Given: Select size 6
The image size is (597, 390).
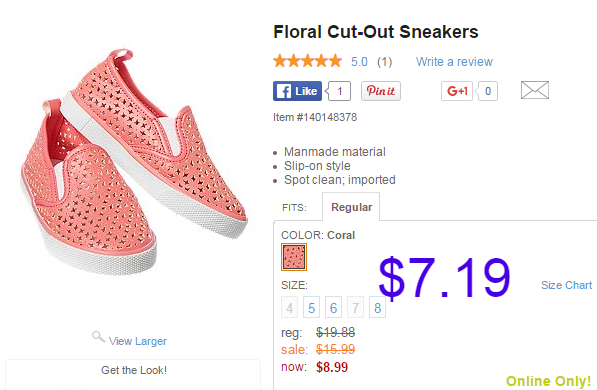Looking at the screenshot, I should coord(333,307).
